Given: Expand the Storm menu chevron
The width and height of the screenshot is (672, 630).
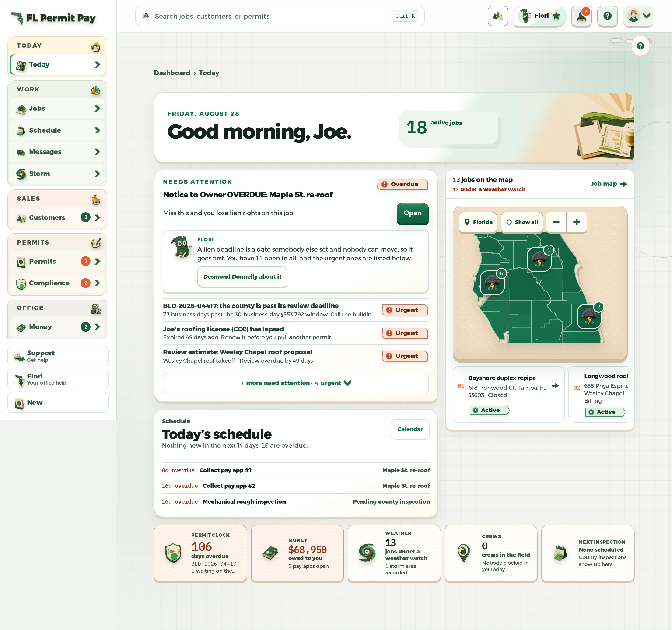Looking at the screenshot, I should click(x=97, y=174).
